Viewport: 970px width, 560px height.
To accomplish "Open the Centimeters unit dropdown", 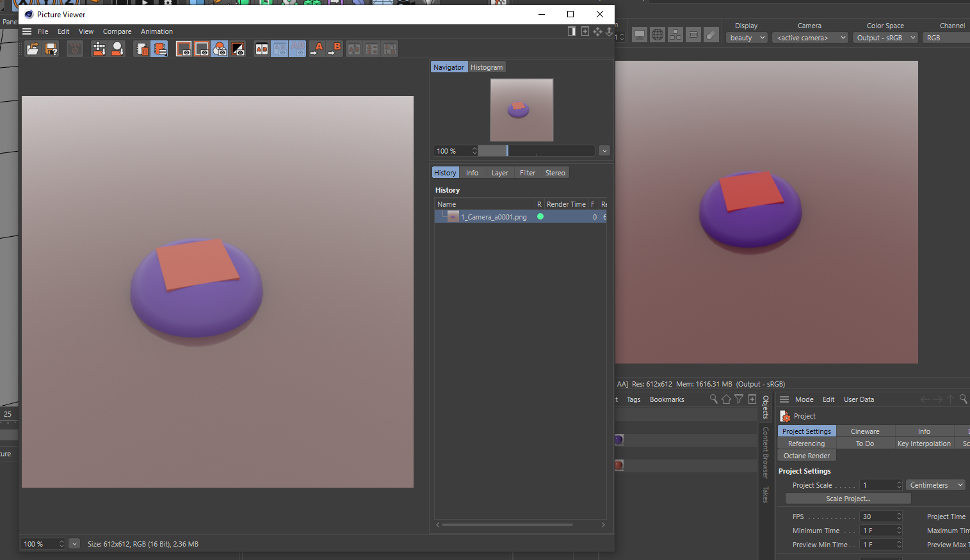I will (x=935, y=485).
